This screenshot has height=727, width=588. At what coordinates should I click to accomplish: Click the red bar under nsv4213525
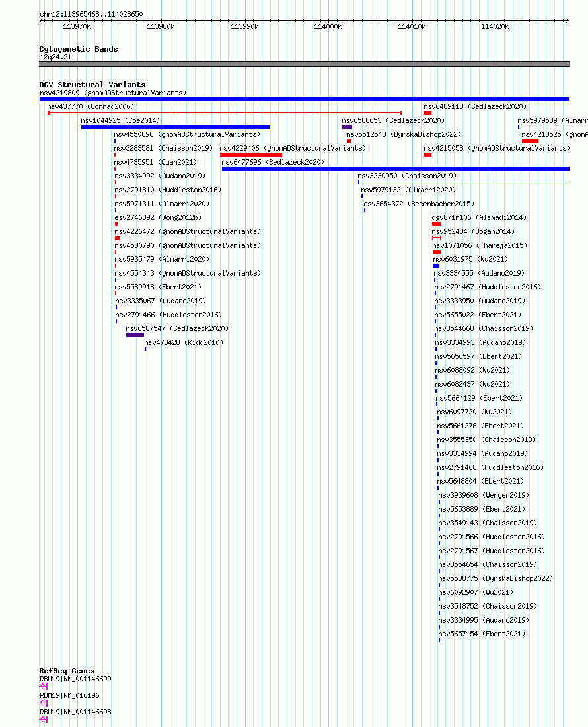[530, 141]
